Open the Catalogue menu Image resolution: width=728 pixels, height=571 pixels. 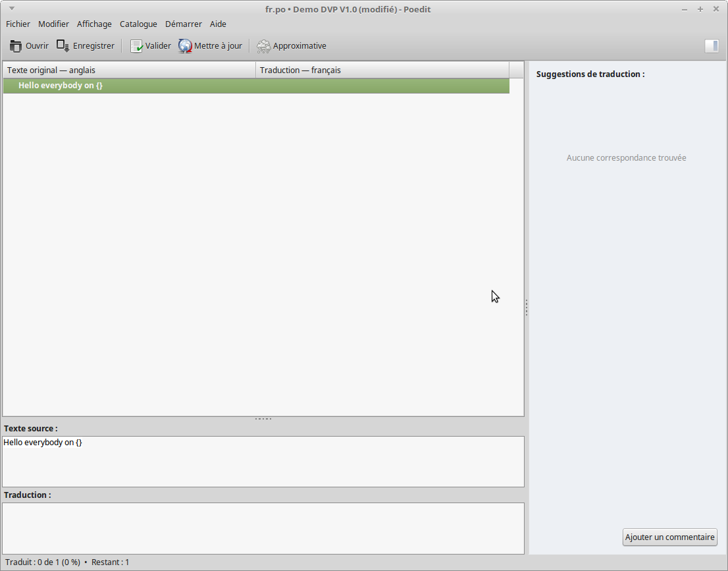click(138, 24)
